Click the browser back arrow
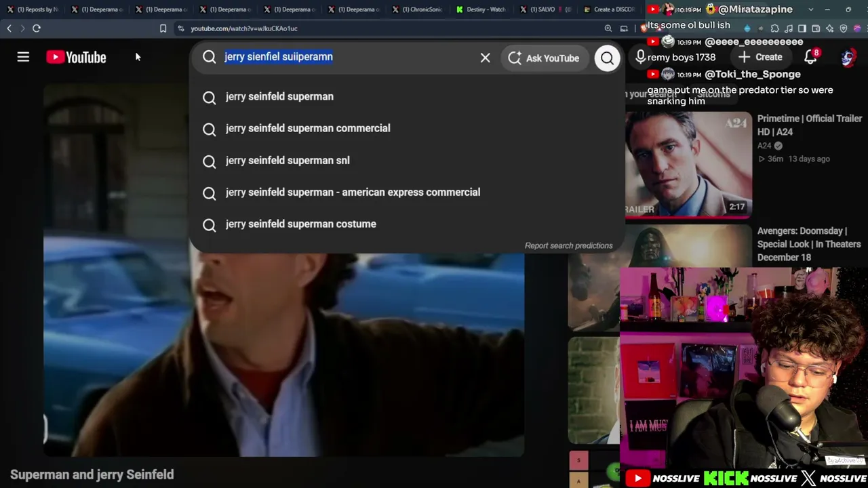 click(9, 28)
